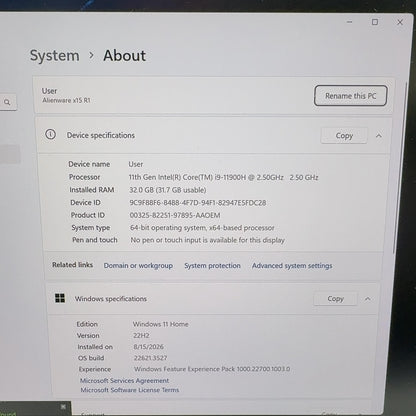Open Microsoft Services Agreement link
Viewport: 416px width, 416px height.
pyautogui.click(x=124, y=381)
